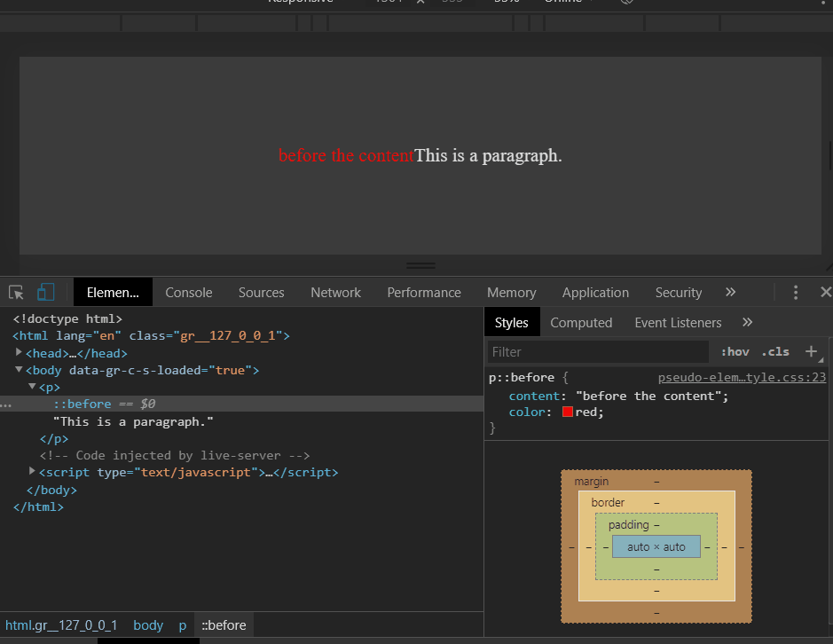
Task: Switch to the Console tab
Action: pos(188,292)
